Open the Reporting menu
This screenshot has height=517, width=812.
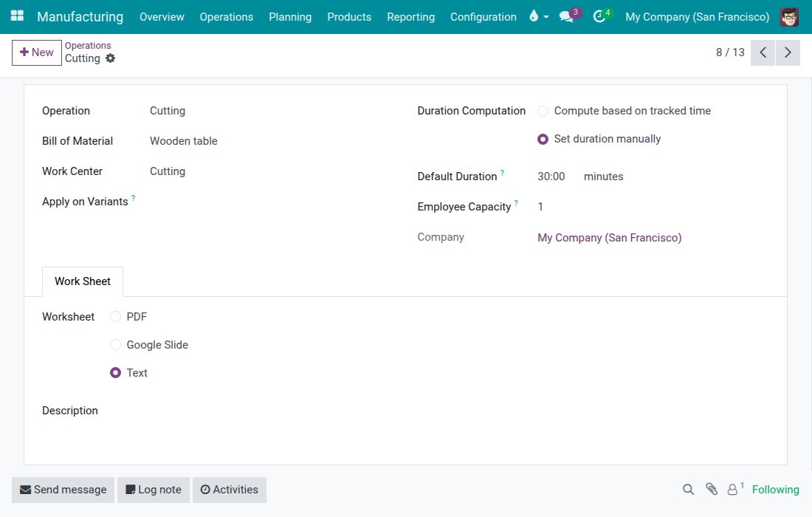[410, 16]
